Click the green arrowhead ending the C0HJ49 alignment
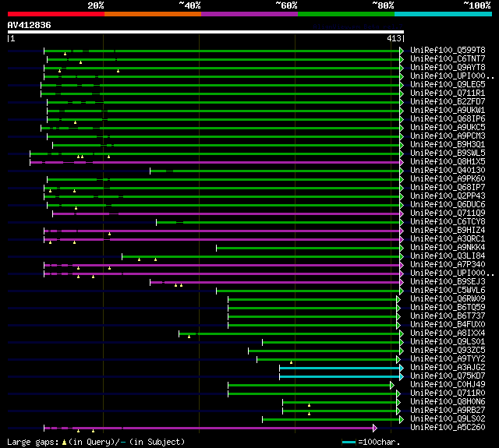 tap(392, 386)
